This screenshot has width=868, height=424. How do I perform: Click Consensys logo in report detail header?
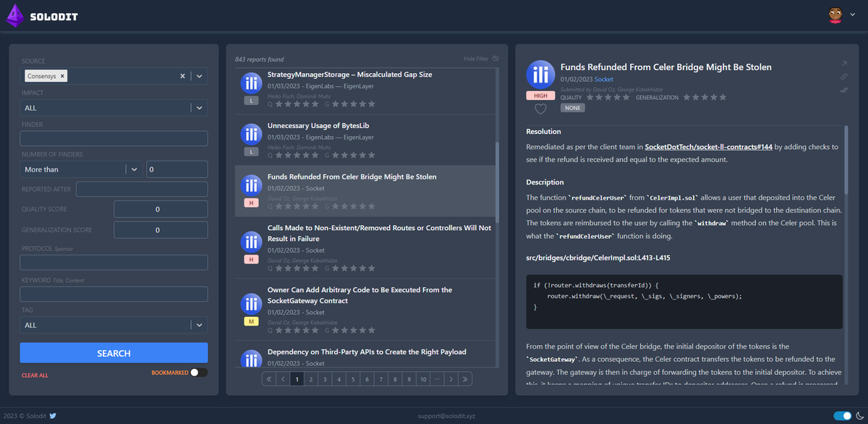[x=540, y=75]
